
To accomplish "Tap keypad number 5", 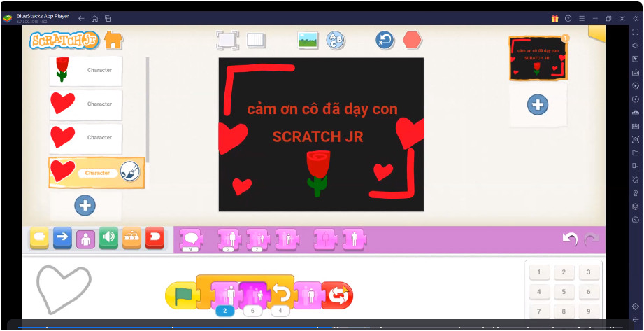I will click(x=564, y=292).
